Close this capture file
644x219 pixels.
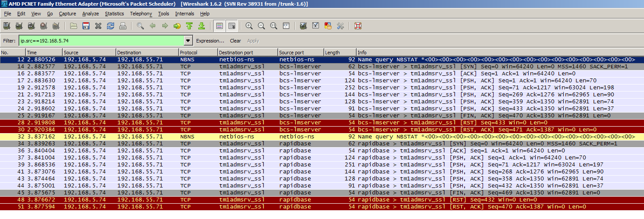(98, 26)
